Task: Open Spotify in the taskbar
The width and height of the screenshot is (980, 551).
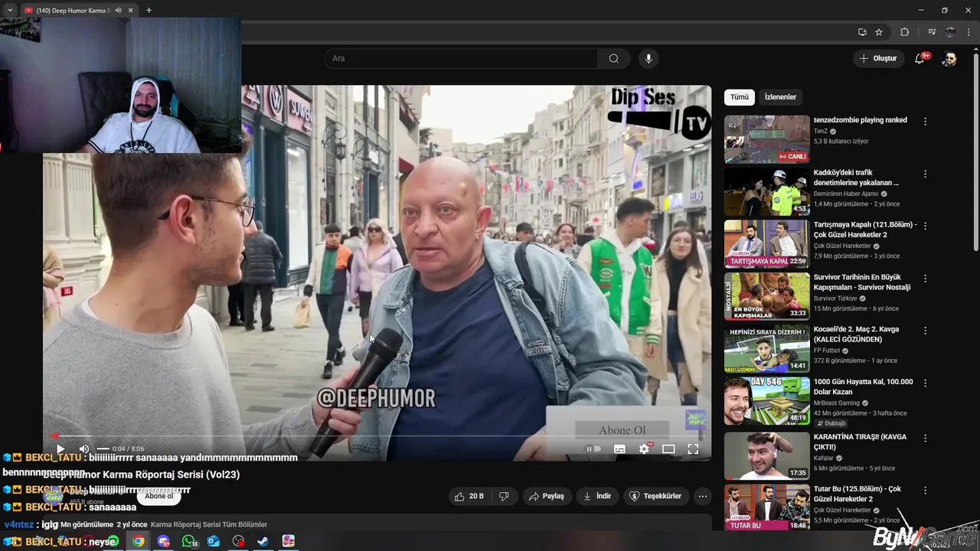Action: [113, 541]
